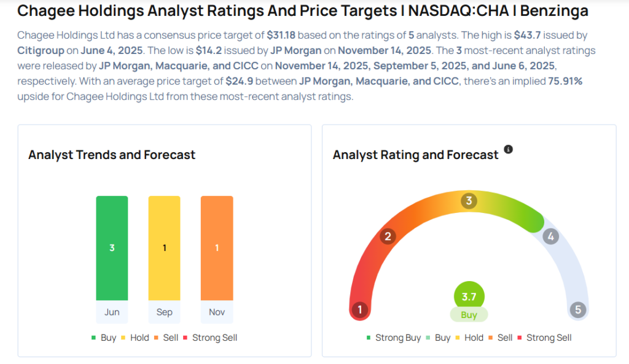The width and height of the screenshot is (629, 364).
Task: Click Strong Buy in Rating legend
Action: [394, 338]
